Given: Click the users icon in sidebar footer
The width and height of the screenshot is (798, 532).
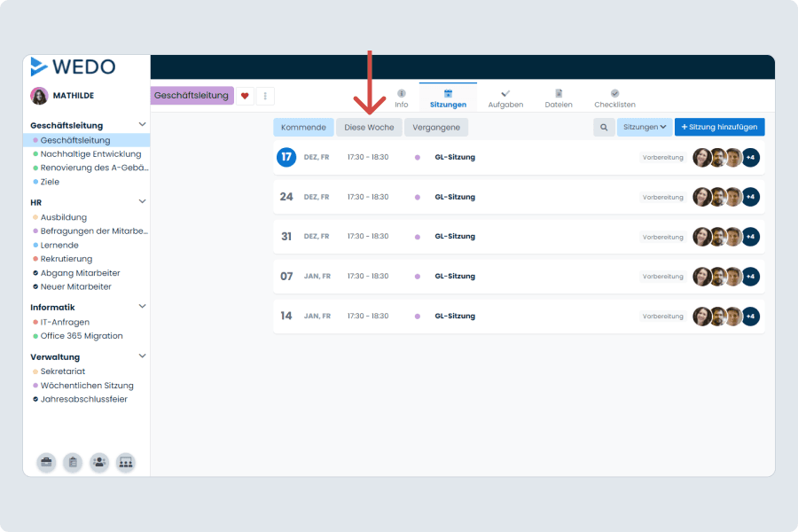Looking at the screenshot, I should pos(99,462).
